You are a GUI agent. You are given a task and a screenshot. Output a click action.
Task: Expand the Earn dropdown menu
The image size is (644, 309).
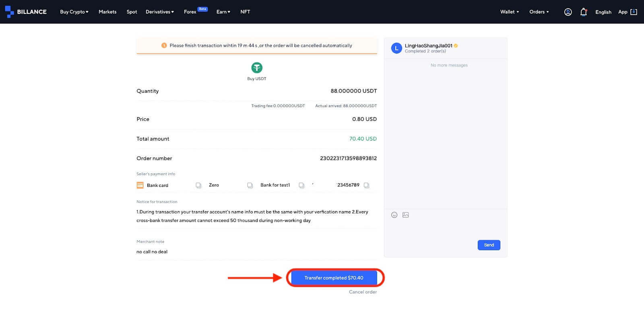tap(223, 12)
